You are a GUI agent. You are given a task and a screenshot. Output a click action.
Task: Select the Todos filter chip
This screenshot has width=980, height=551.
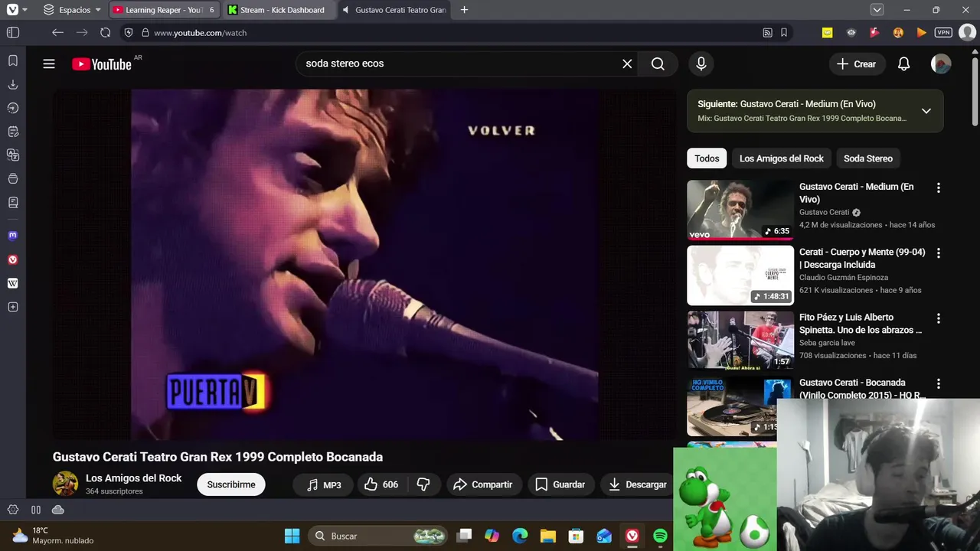point(707,158)
